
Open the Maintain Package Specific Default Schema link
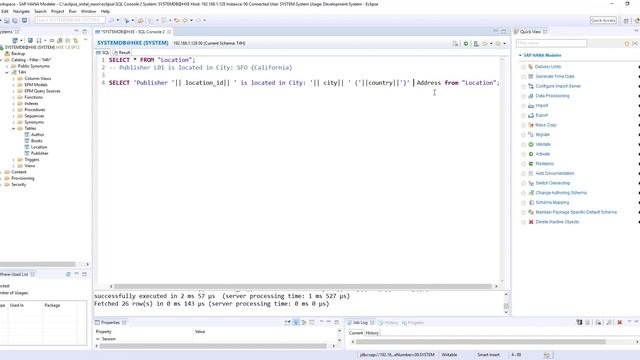pyautogui.click(x=576, y=212)
